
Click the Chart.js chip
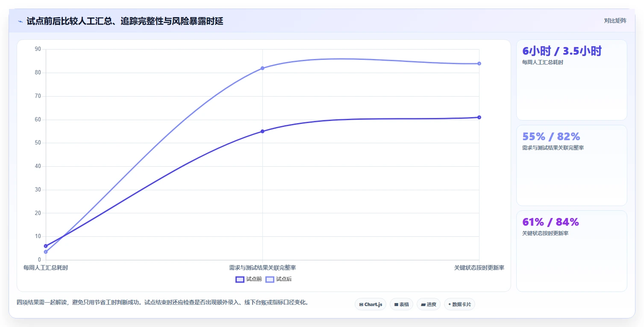coord(371,304)
